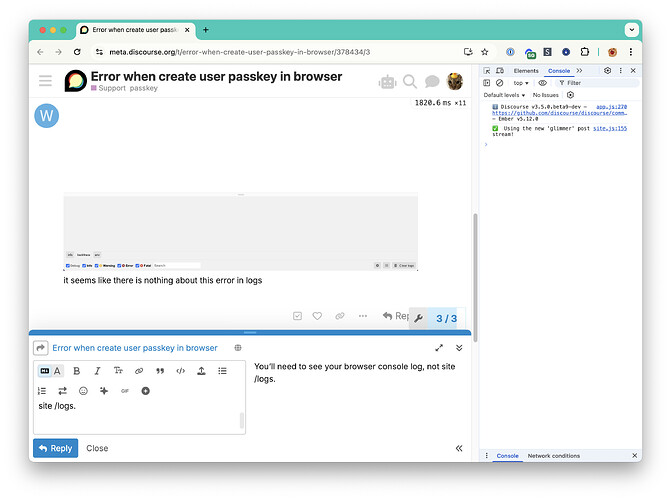Toggle text direction arrows icon
This screenshot has height=500, width=670.
pos(63,391)
